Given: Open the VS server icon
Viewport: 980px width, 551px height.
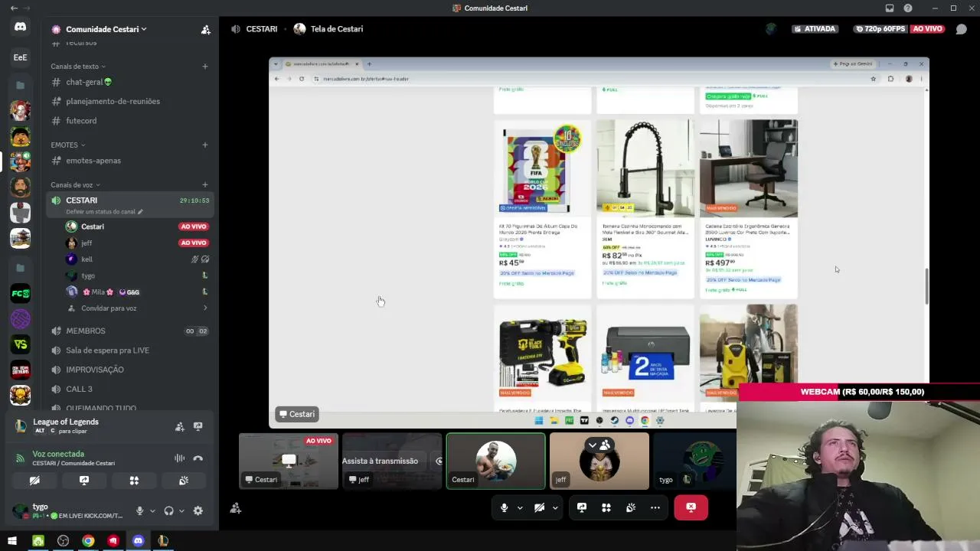Looking at the screenshot, I should click(x=20, y=344).
